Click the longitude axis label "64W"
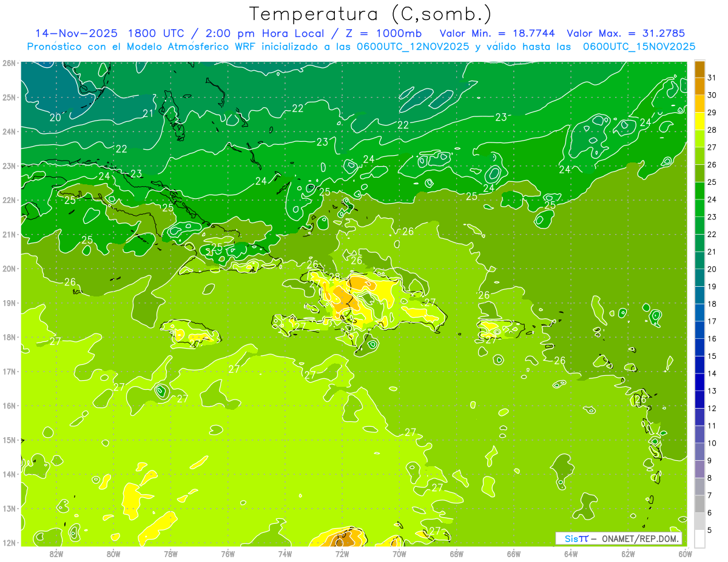Viewport: 728px width, 562px height. [571, 554]
